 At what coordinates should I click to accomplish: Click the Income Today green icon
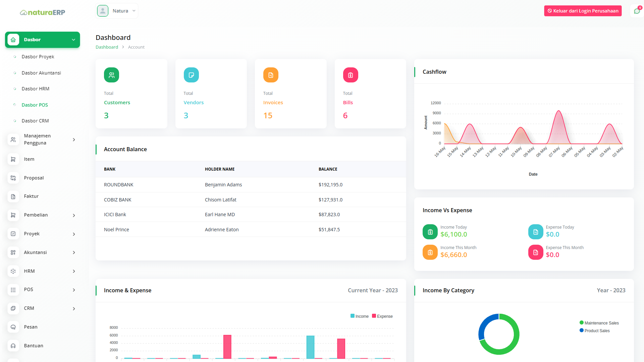[430, 232]
